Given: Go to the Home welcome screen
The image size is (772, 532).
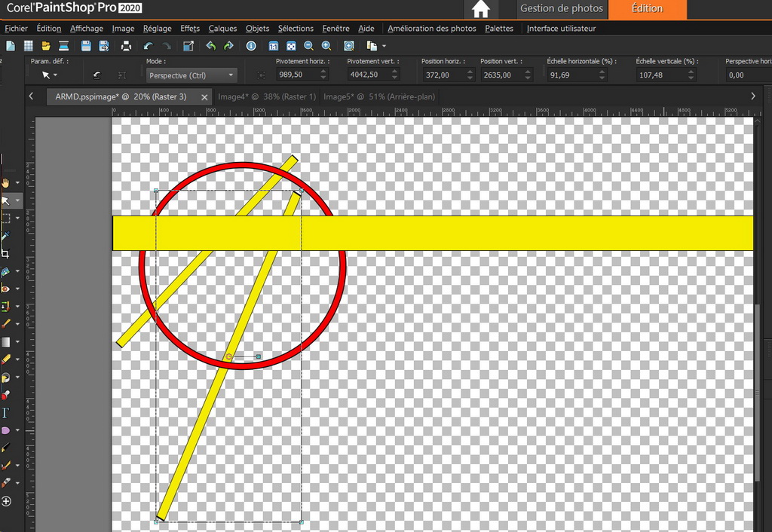Looking at the screenshot, I should 480,9.
